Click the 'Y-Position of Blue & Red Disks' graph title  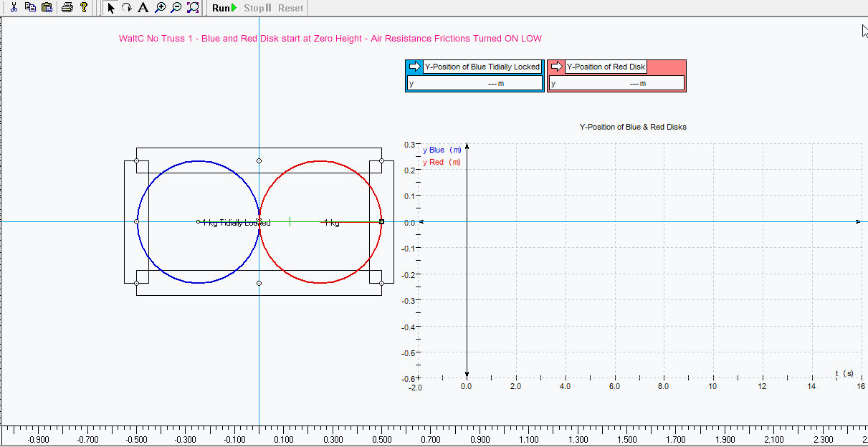pyautogui.click(x=633, y=127)
